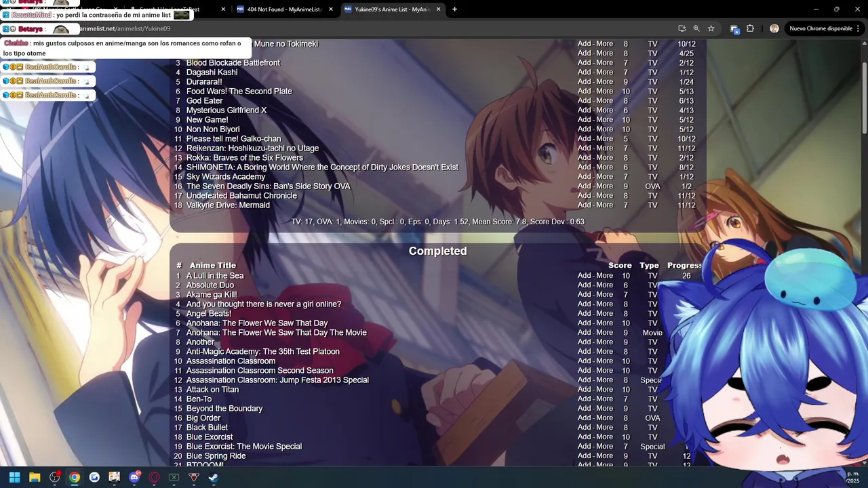
Task: Open the anime character app in taskbar
Action: [x=114, y=477]
